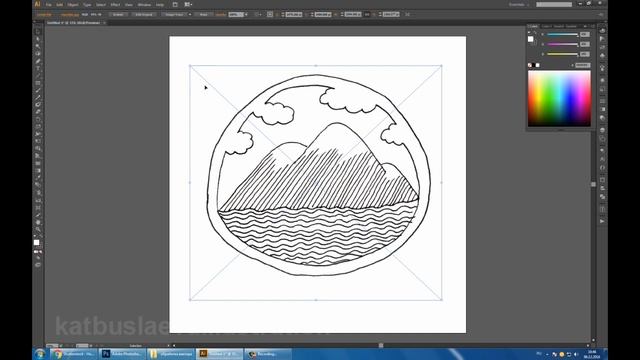Switch to the Recording app in taskbar
Viewport: 640px width, 360px height.
268,354
